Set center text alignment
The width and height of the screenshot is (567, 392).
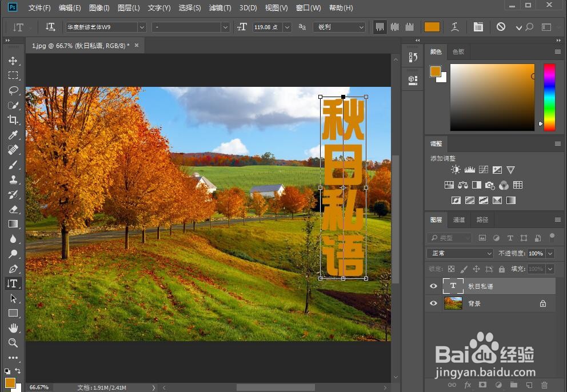pyautogui.click(x=394, y=27)
